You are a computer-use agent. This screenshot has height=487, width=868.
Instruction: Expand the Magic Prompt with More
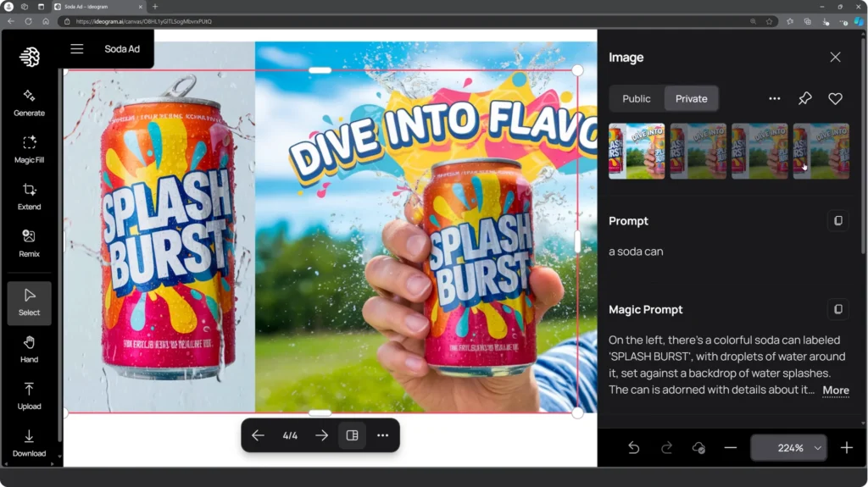click(x=835, y=390)
